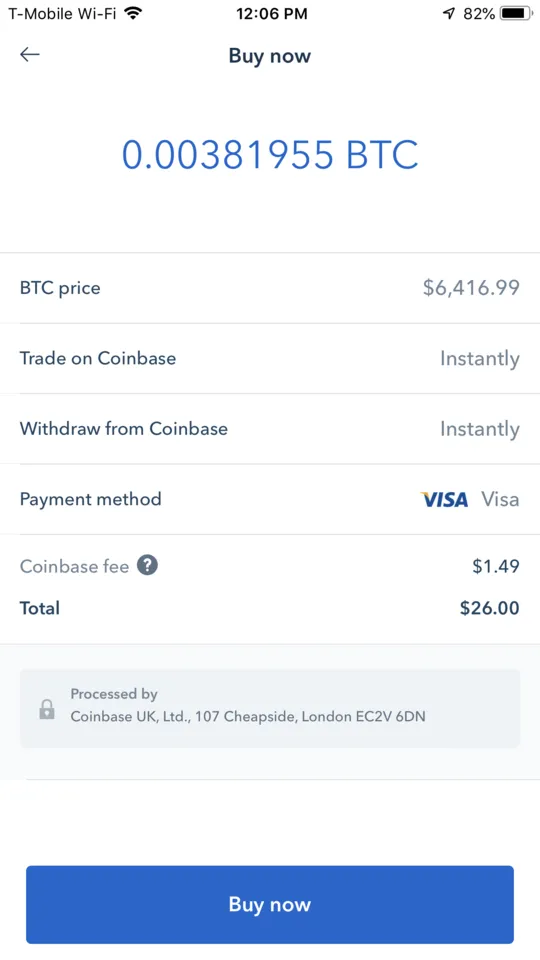Tap the Coinbase fee label

74,566
